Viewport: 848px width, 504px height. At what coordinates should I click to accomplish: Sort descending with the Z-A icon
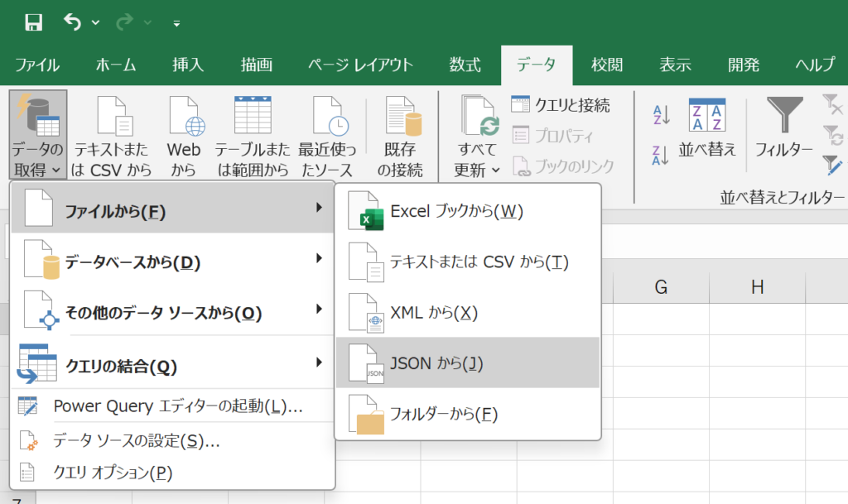click(661, 155)
